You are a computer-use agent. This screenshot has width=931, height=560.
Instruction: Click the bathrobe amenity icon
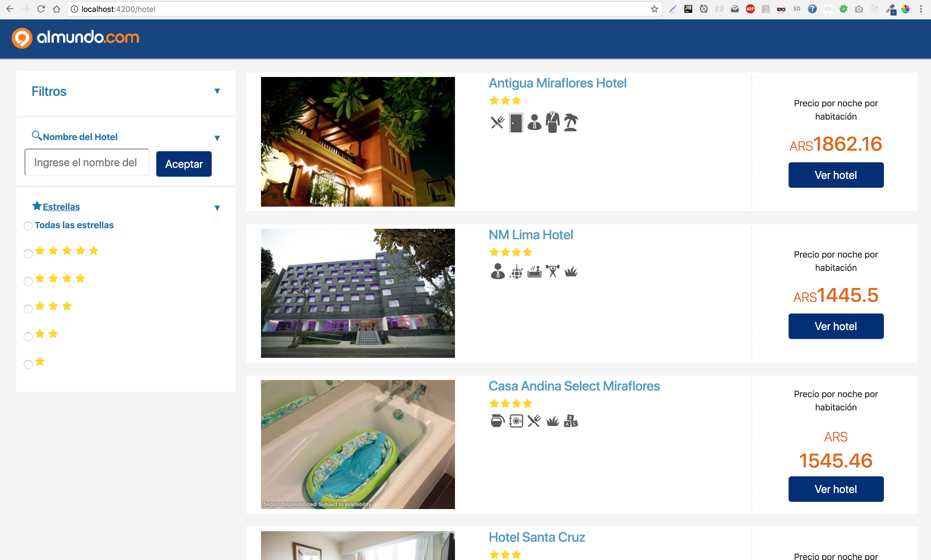pyautogui.click(x=552, y=123)
